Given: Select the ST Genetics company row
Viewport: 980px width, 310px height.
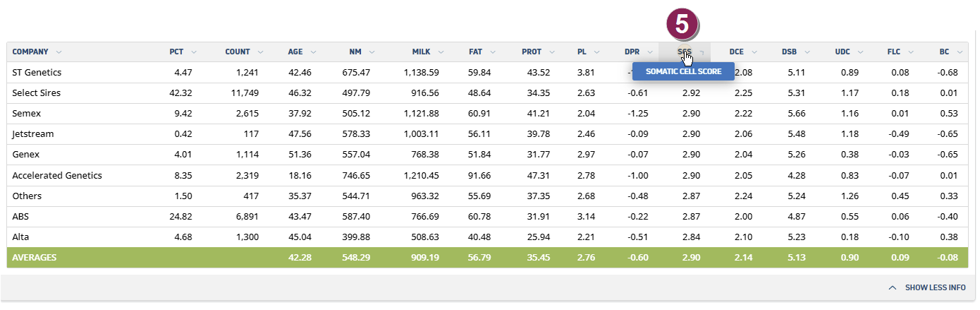Looking at the screenshot, I should pos(37,72).
